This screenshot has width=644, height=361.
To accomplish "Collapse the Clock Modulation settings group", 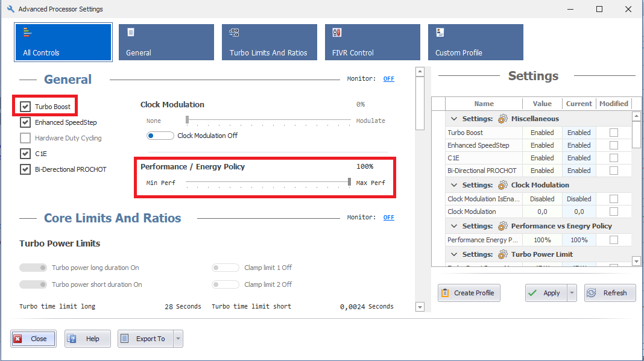I will [x=453, y=185].
